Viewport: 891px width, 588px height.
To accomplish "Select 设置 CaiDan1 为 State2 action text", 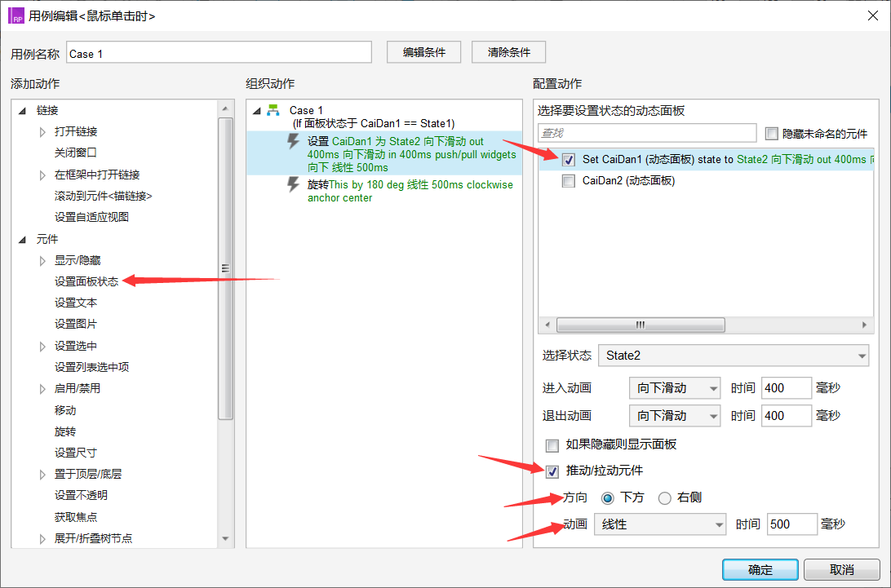I will point(411,154).
